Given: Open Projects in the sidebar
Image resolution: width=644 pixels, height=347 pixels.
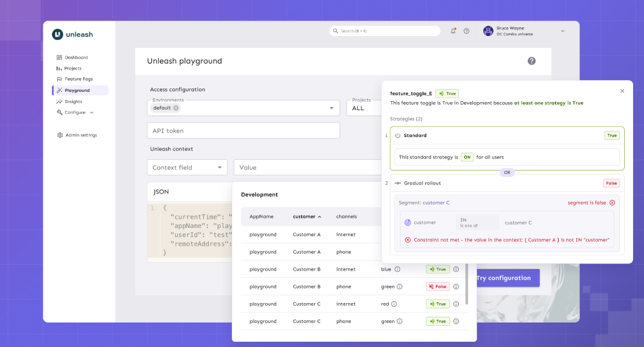Looking at the screenshot, I should click(69, 68).
